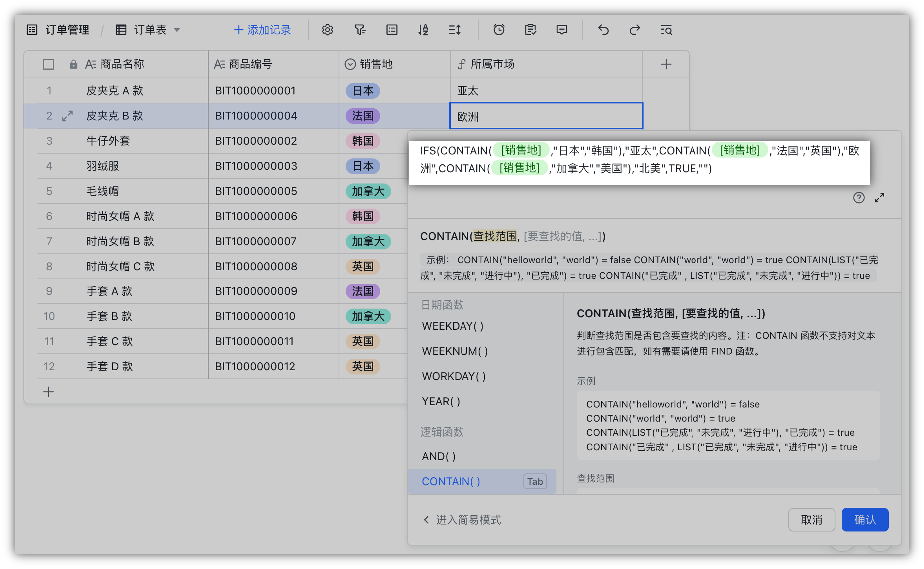Screen dimensions: 924x569
Task: Select the A-Z sort icon
Action: (x=423, y=30)
